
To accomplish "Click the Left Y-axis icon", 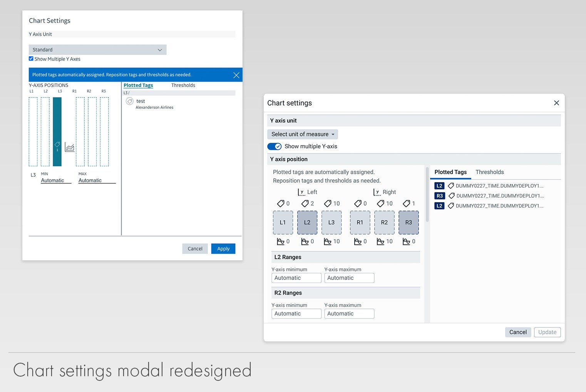I will [x=301, y=192].
